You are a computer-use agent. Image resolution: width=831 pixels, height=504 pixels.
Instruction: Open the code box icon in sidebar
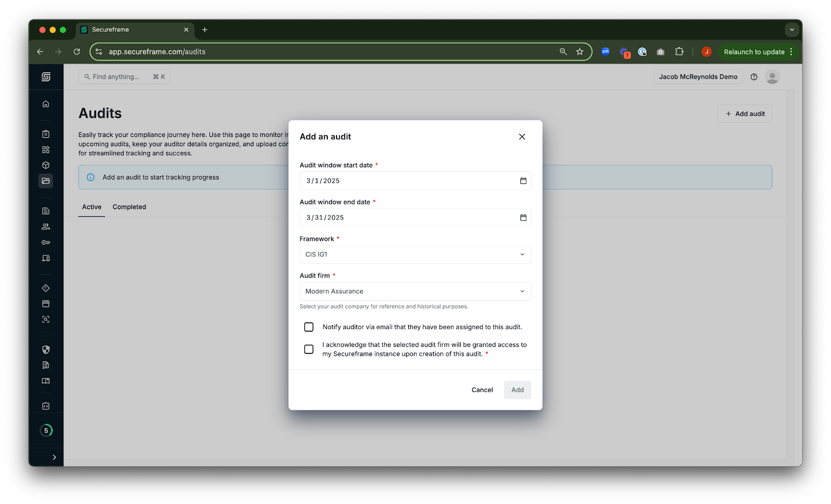click(46, 406)
